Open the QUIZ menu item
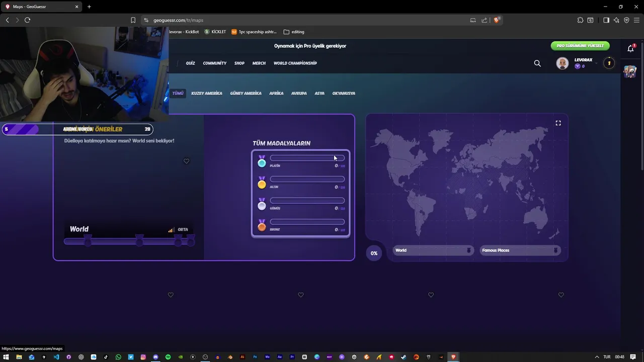This screenshot has height=362, width=644. point(190,63)
